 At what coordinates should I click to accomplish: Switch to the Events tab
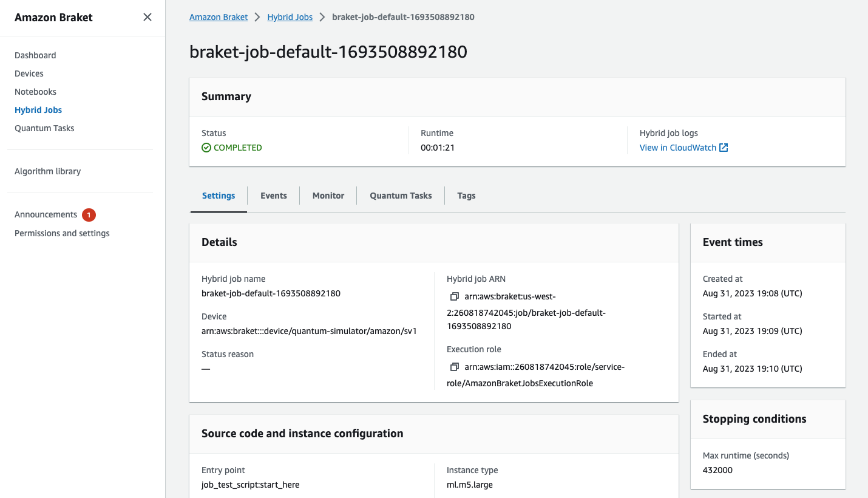[x=273, y=196]
